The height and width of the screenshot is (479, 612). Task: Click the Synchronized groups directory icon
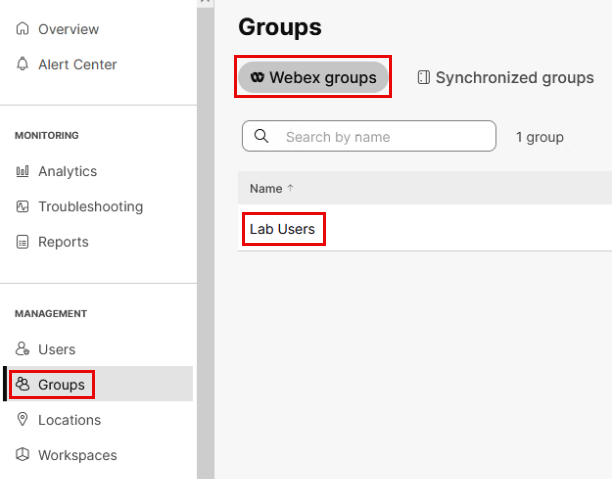pyautogui.click(x=424, y=77)
